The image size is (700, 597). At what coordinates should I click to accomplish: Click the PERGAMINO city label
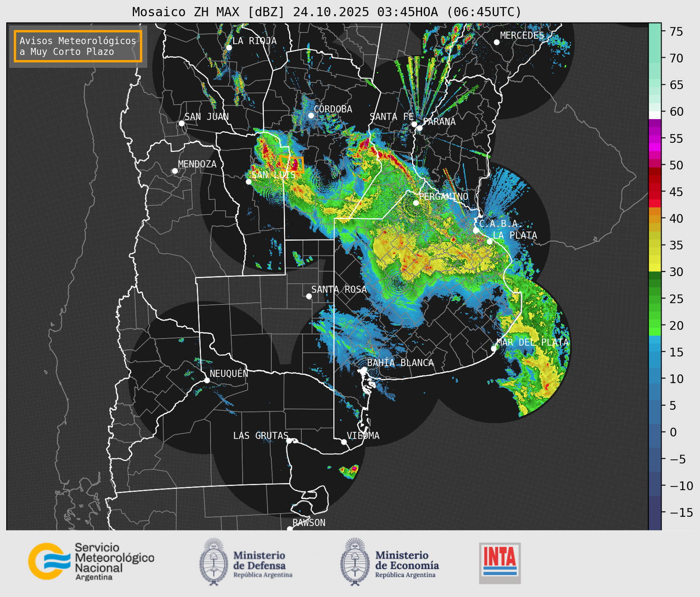pyautogui.click(x=444, y=196)
